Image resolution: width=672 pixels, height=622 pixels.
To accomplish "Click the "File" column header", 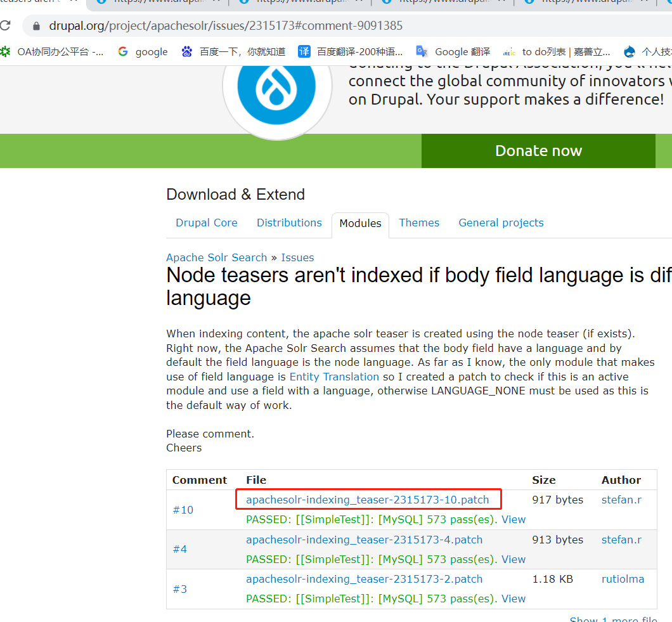I will (x=256, y=480).
